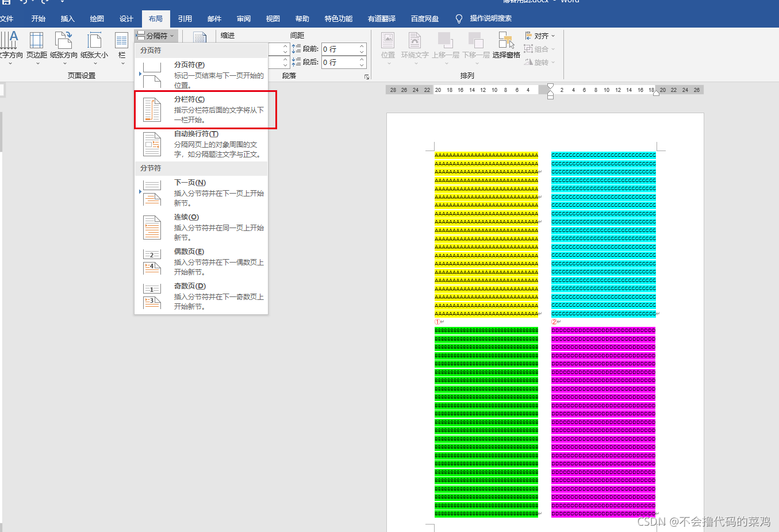Open paragraph settings dialog launcher
779x532 pixels.
[367, 76]
